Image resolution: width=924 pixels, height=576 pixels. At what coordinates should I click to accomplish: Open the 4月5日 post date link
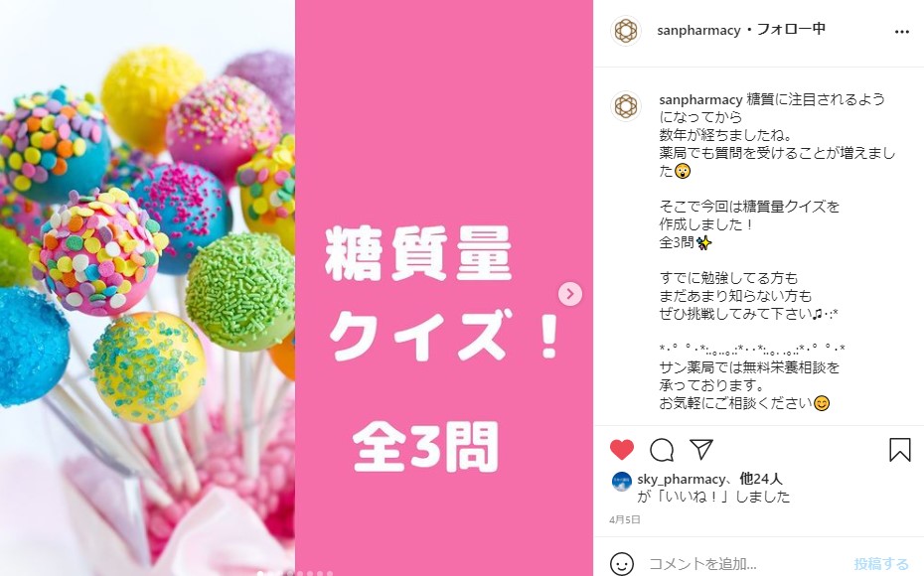click(x=625, y=519)
